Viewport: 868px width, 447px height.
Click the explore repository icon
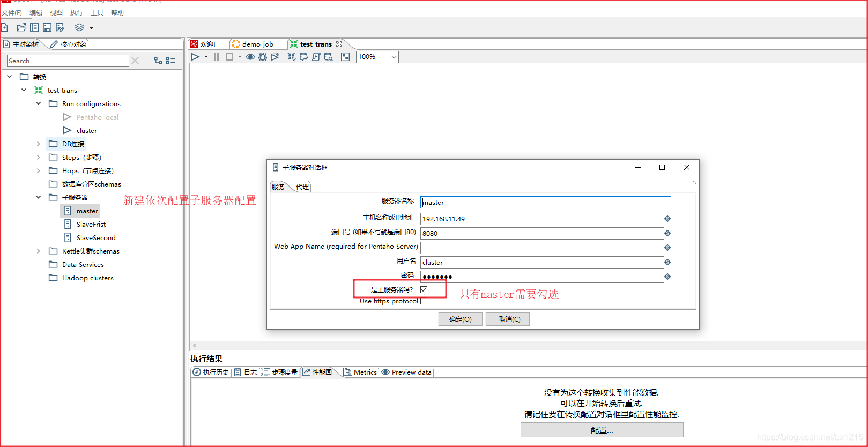pyautogui.click(x=34, y=27)
